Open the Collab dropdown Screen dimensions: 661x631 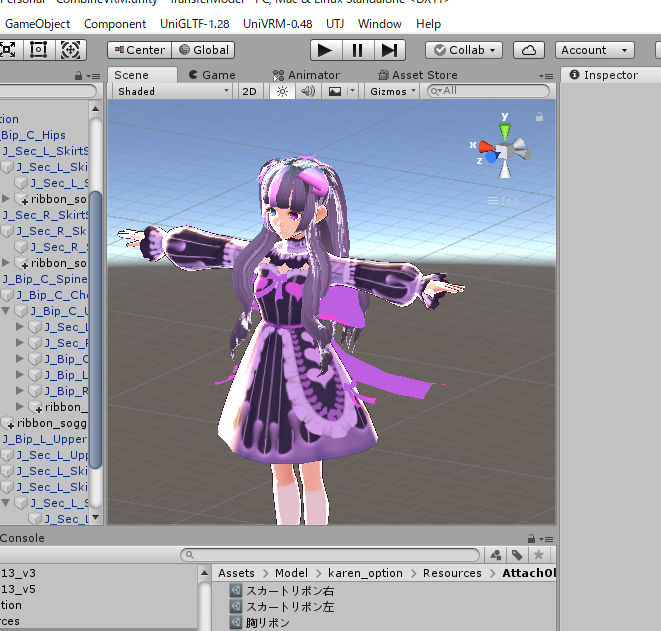click(x=464, y=50)
